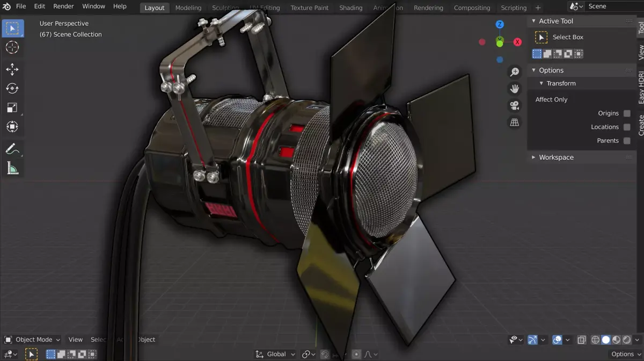Screen dimensions: 644x361
Task: Open the Global transform orientation dropdown
Action: 275,354
